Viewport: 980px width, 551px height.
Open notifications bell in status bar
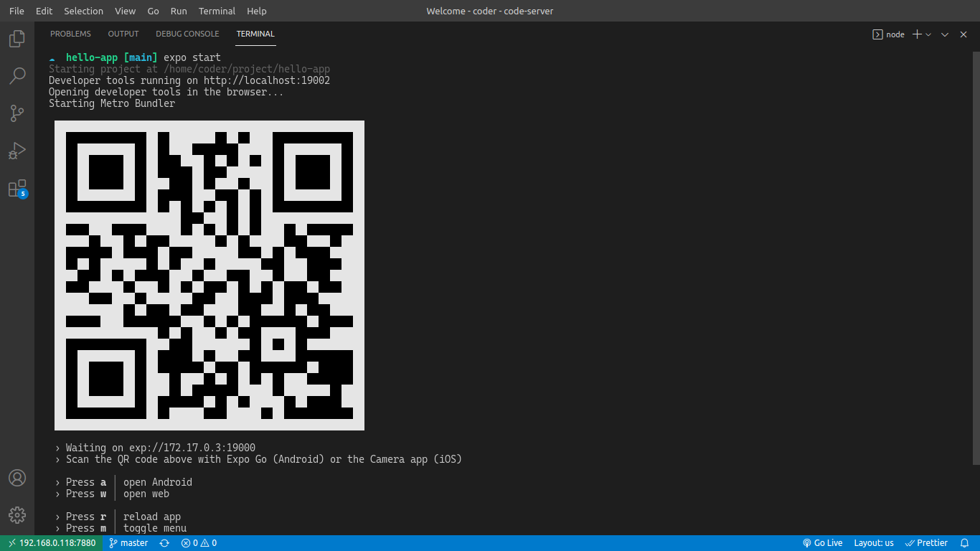click(964, 543)
